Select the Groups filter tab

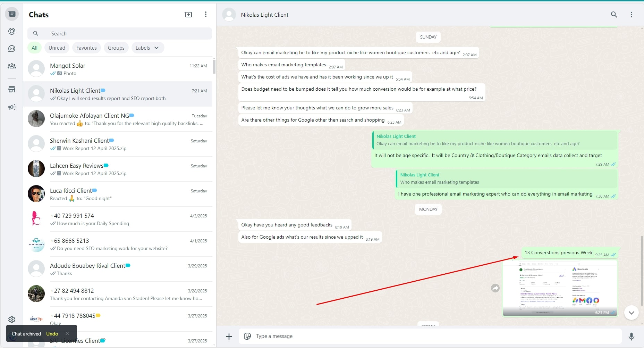116,48
